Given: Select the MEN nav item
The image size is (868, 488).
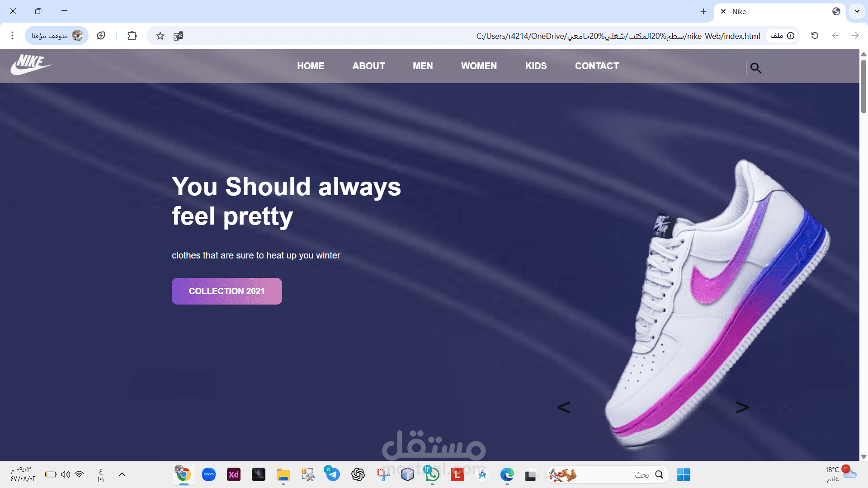Looking at the screenshot, I should point(423,66).
